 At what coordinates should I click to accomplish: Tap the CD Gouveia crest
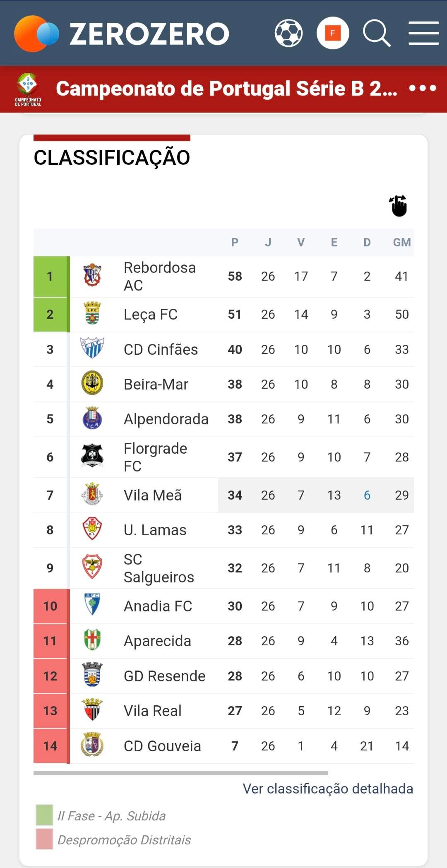[92, 745]
